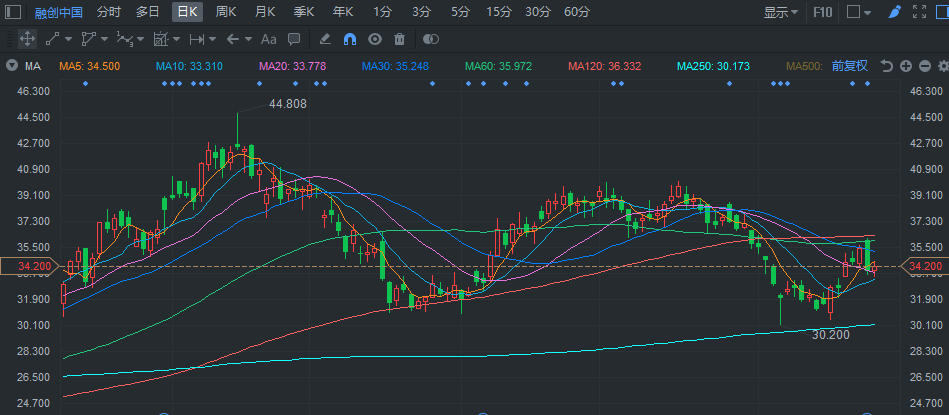Open the 显示 display dropdown
Viewport: 949px width, 415px height.
(780, 12)
